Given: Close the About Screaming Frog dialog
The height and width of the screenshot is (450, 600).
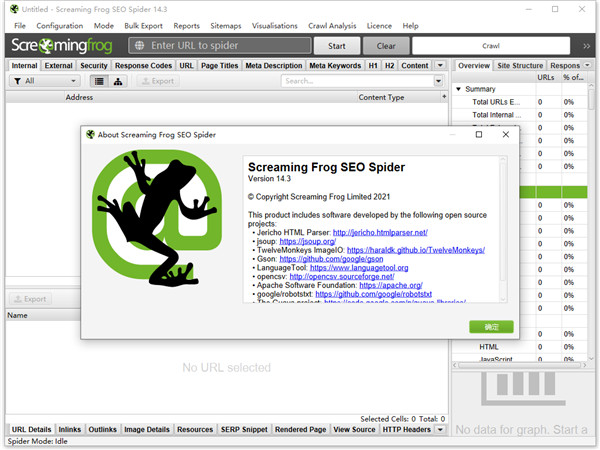Looking at the screenshot, I should [x=505, y=134].
